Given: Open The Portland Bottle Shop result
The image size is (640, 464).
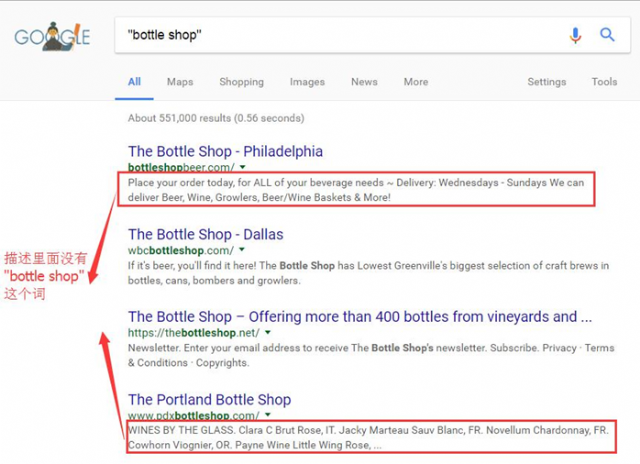Looking at the screenshot, I should click(x=209, y=400).
